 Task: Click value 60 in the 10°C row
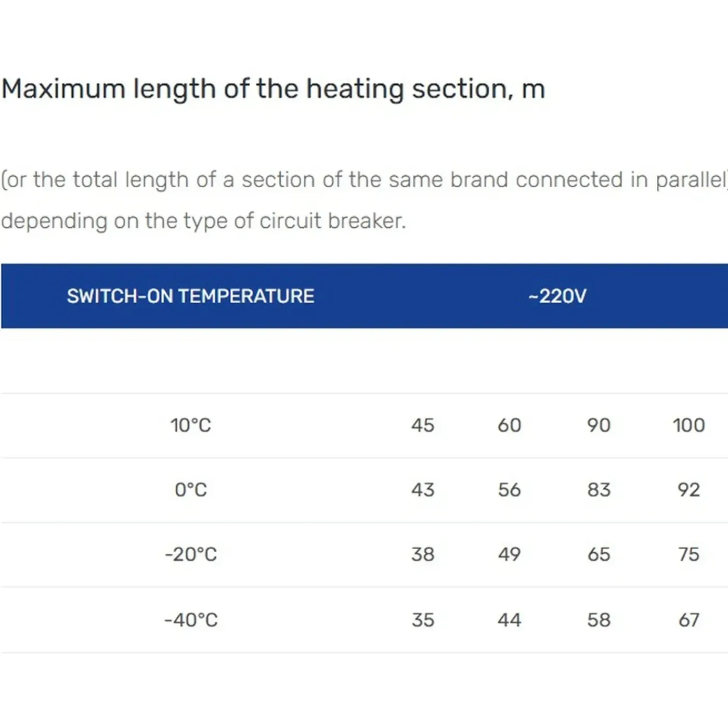click(509, 425)
